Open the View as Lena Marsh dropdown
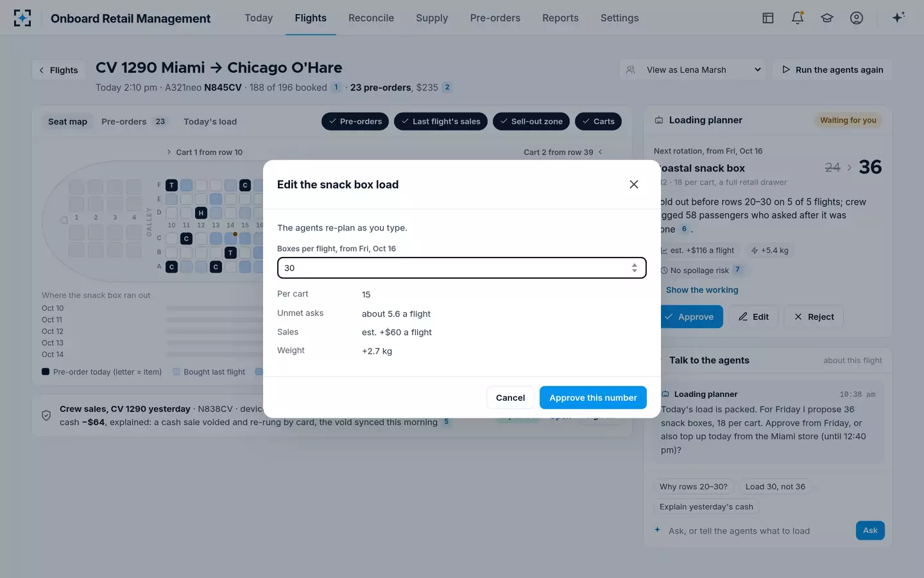924x578 pixels. click(693, 70)
